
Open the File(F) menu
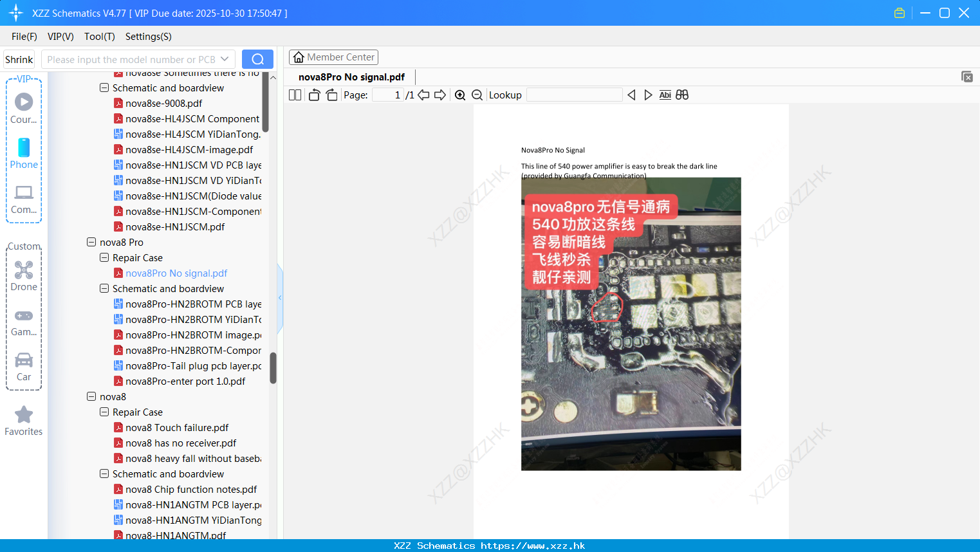click(x=24, y=37)
